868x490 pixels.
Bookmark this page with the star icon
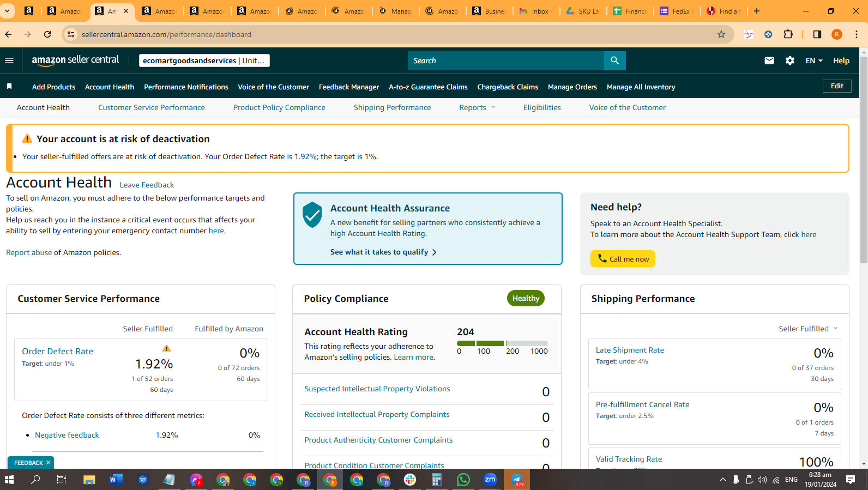point(721,34)
